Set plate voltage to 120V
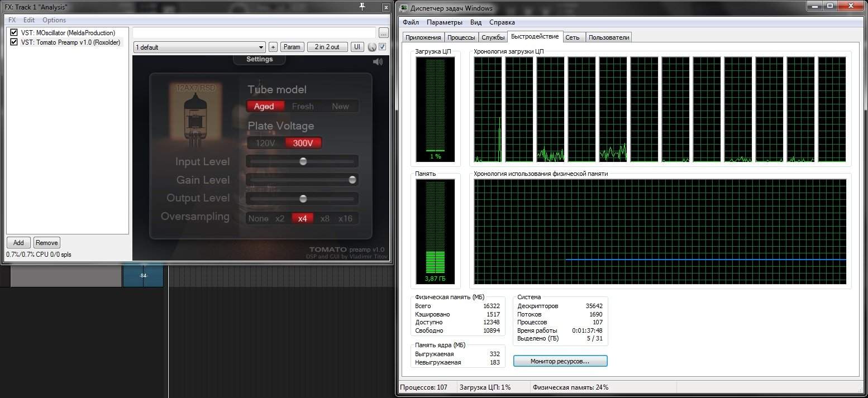Viewport: 868px width, 398px height. click(265, 143)
